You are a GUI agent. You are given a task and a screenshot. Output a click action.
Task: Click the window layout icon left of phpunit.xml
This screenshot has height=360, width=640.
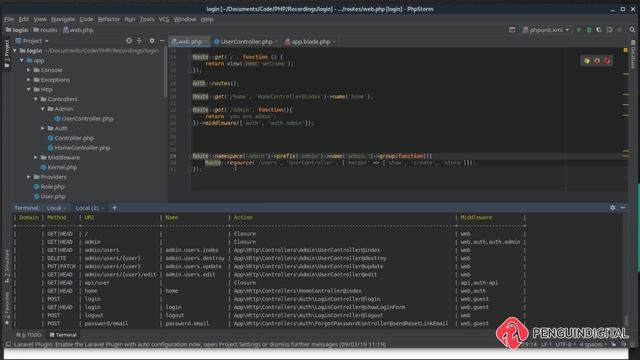tap(512, 30)
